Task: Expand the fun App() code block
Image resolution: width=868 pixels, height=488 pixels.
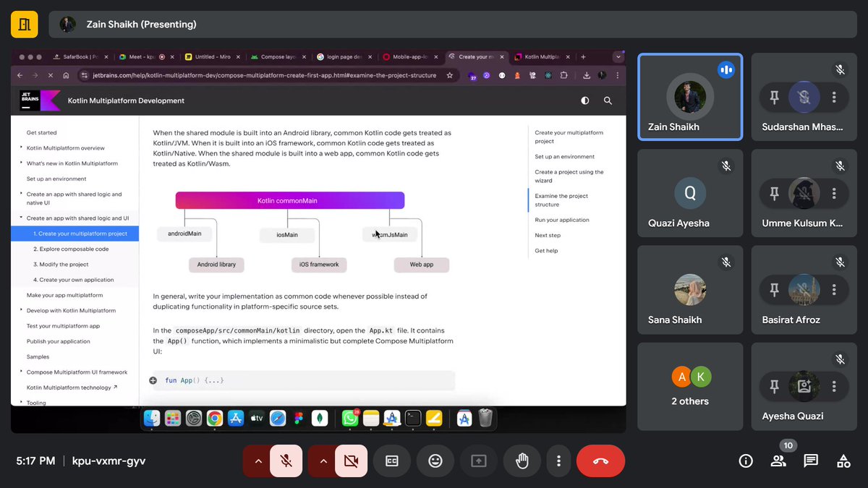Action: 153,380
